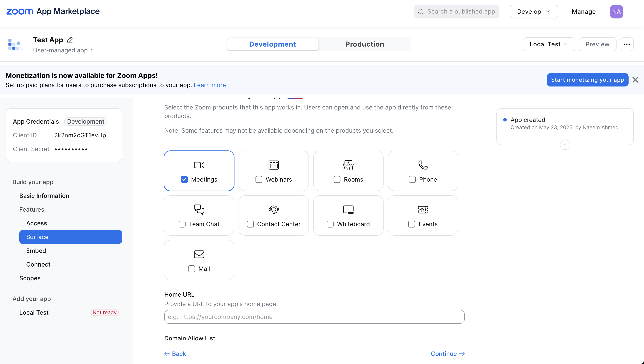Click the Mail envelope icon
This screenshot has width=644, height=364.
[x=199, y=254]
